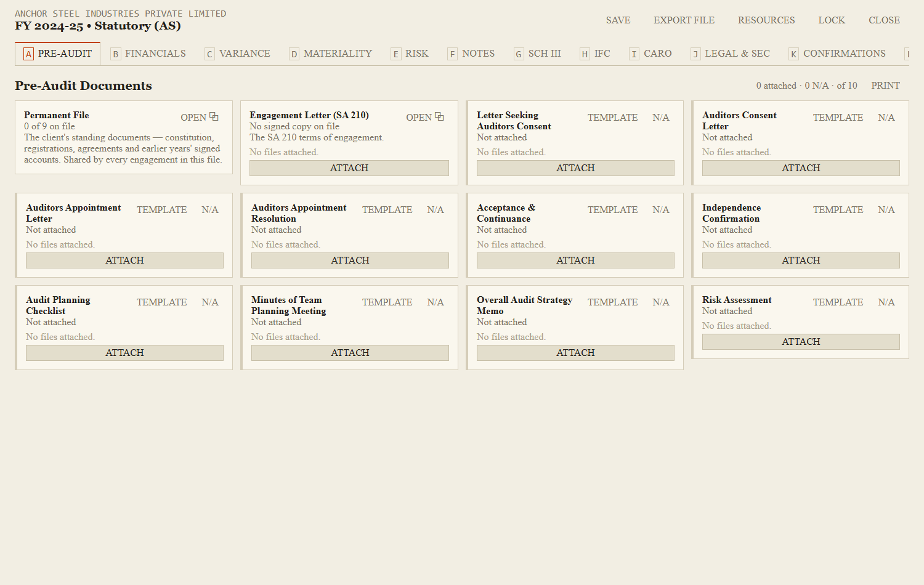
Task: Open the Risk Assessment template
Action: [x=838, y=302]
